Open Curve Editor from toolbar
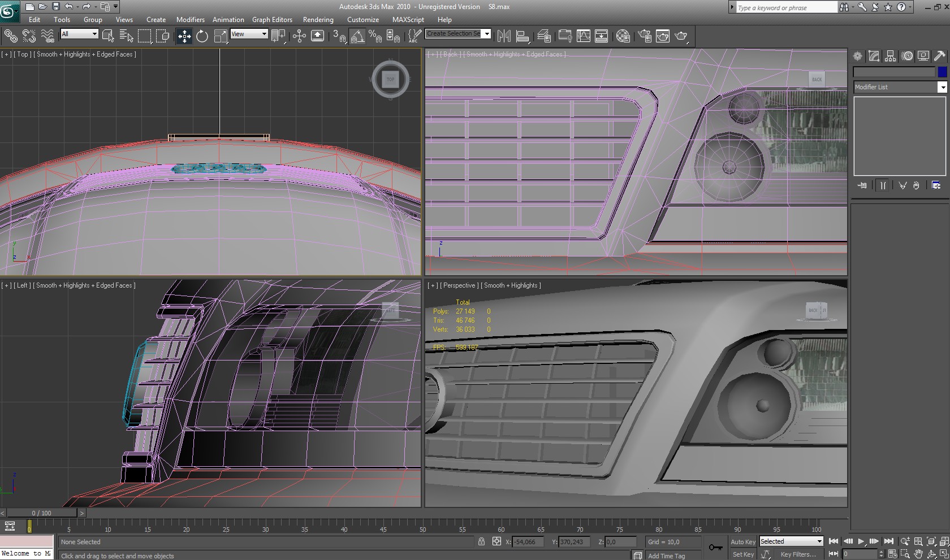Viewport: 950px width, 560px height. click(583, 36)
